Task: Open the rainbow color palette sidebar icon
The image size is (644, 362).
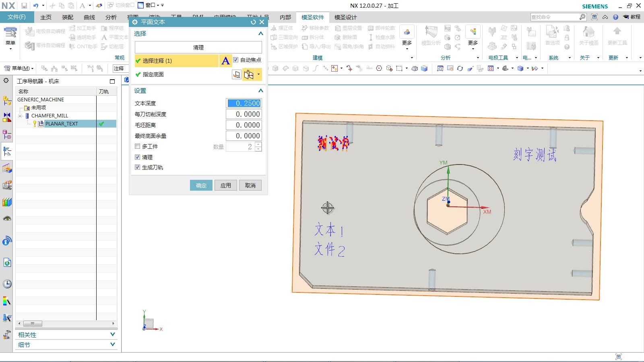Action: tap(7, 301)
